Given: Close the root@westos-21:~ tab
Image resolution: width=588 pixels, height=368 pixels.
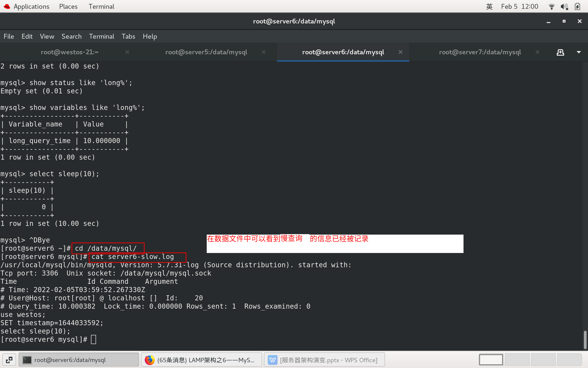Looking at the screenshot, I should point(127,52).
